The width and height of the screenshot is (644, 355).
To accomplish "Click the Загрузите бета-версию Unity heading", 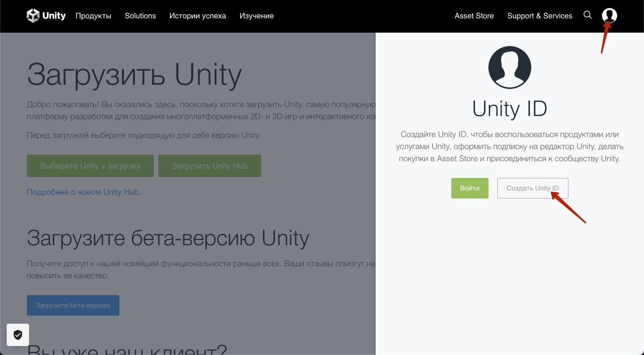I will coord(168,238).
